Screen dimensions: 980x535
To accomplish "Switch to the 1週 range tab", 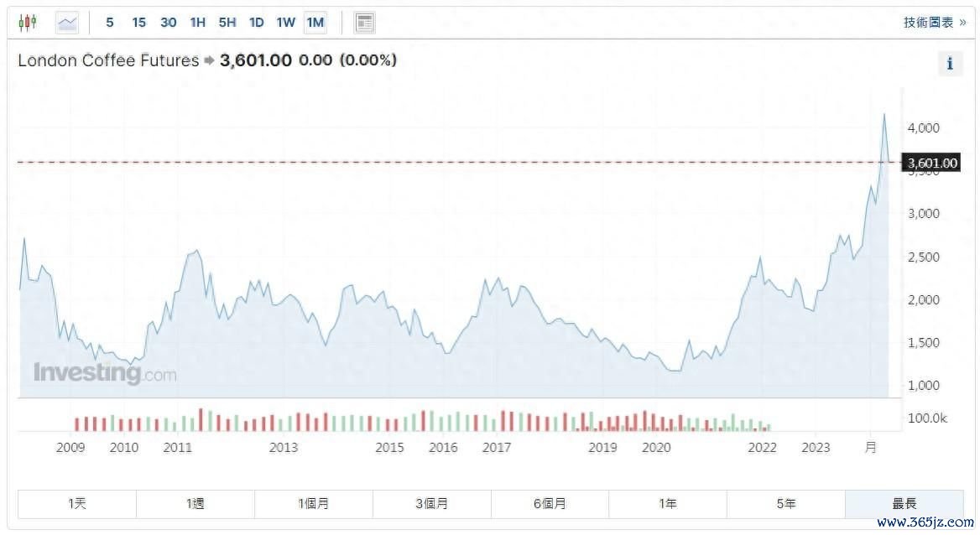I will click(x=195, y=504).
